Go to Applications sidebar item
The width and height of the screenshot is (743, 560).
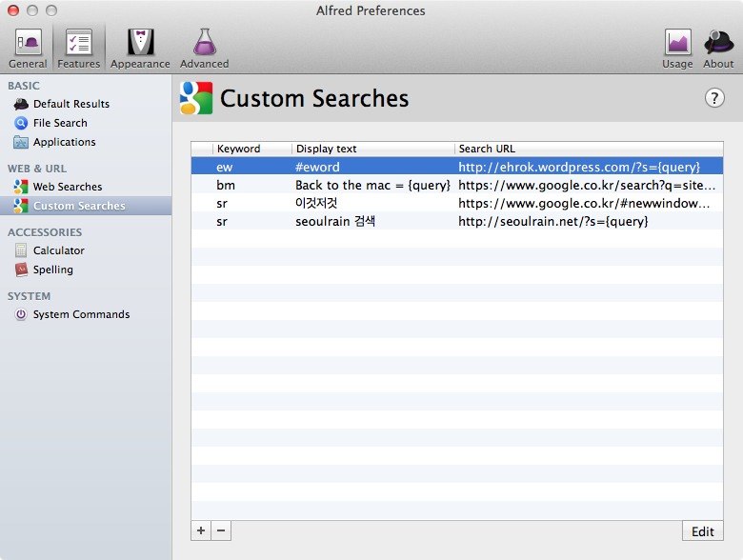[x=64, y=142]
